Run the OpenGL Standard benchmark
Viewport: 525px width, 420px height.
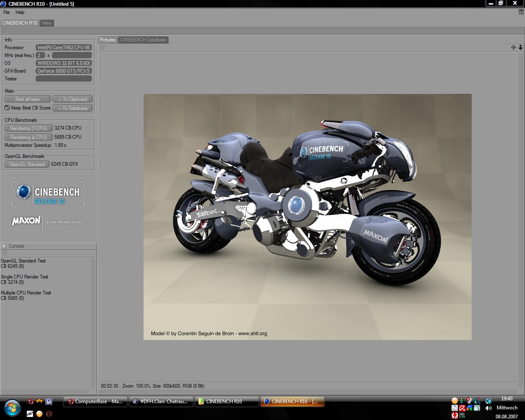tap(27, 164)
